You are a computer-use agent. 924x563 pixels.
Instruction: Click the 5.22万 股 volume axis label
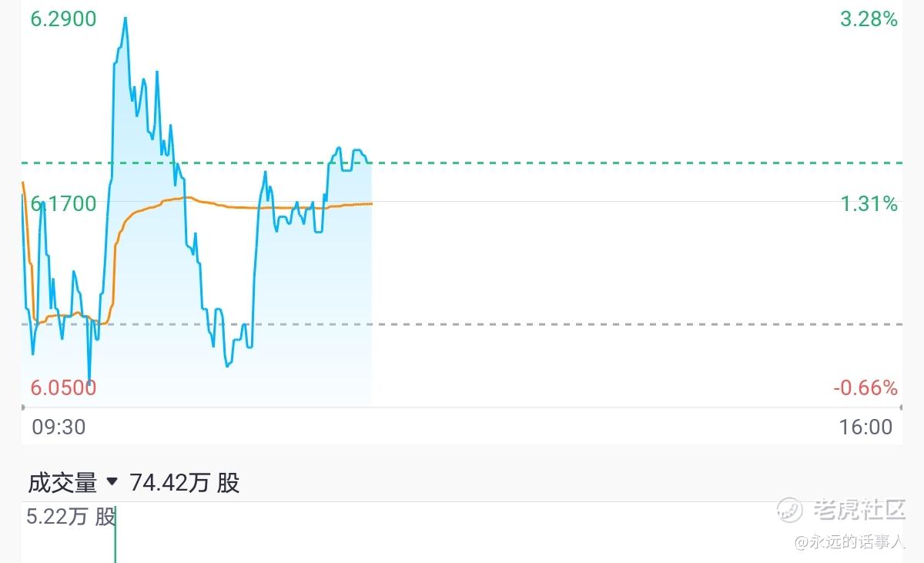pyautogui.click(x=70, y=517)
